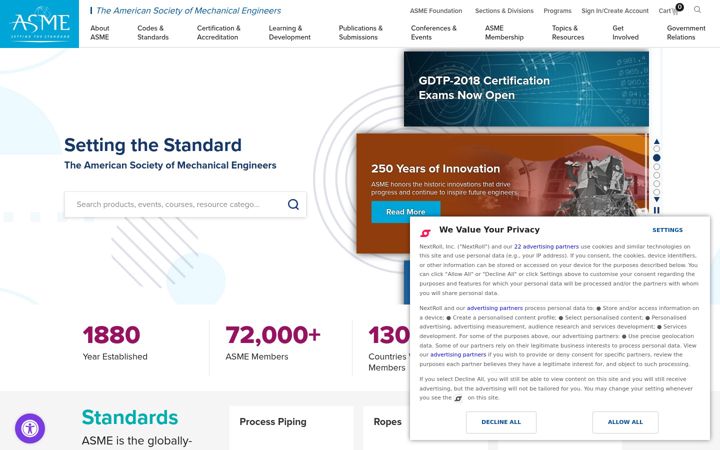
Task: Select the third carousel slide dot
Action: click(x=657, y=167)
